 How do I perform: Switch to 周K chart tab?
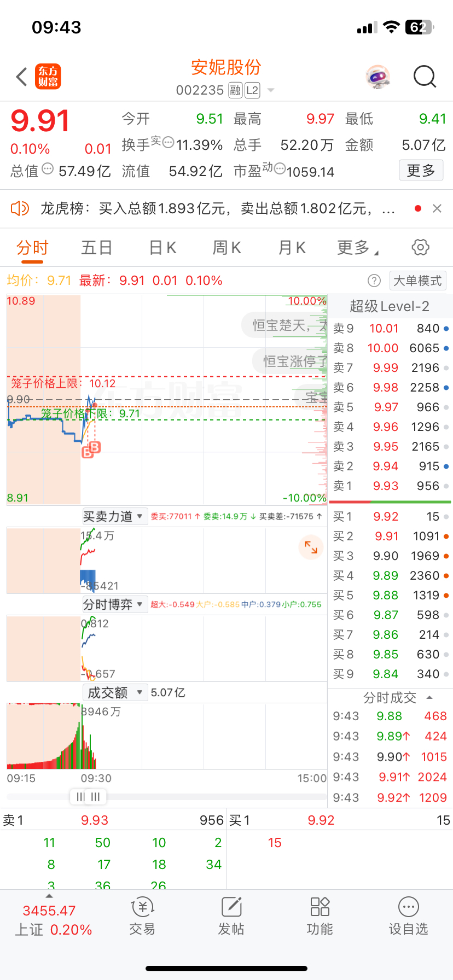[226, 248]
